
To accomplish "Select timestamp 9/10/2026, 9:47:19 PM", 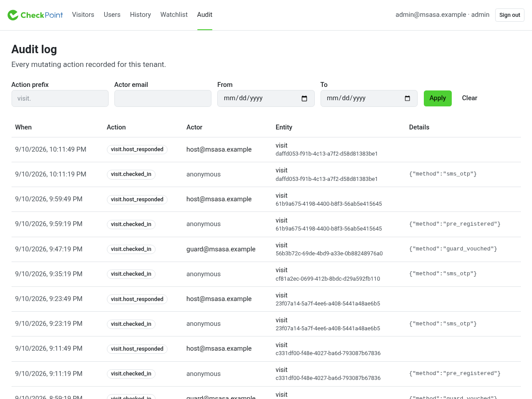I will click(49, 249).
